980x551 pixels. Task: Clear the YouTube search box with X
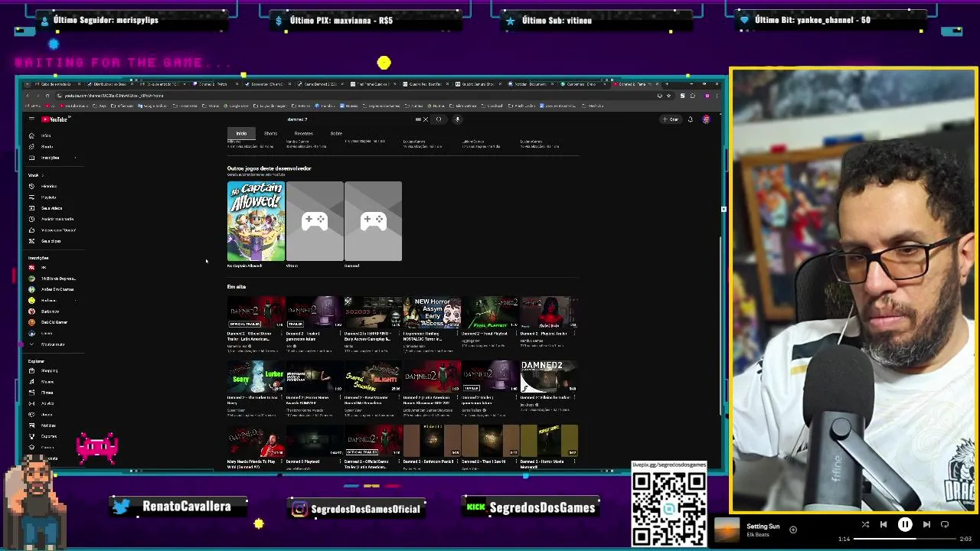click(x=425, y=119)
